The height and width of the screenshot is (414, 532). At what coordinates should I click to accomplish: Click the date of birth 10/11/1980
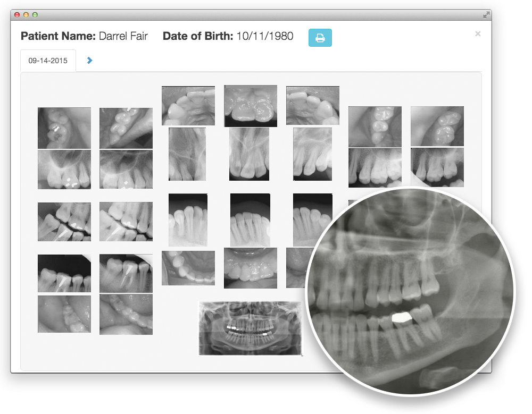point(264,36)
